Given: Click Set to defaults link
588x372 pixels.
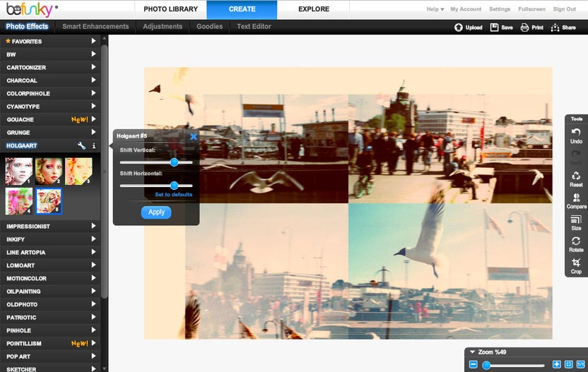Looking at the screenshot, I should (x=173, y=194).
